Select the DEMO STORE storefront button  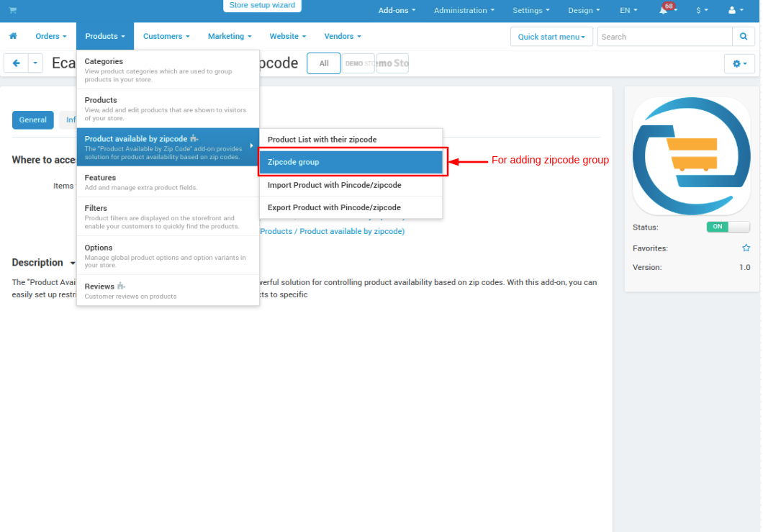[358, 63]
